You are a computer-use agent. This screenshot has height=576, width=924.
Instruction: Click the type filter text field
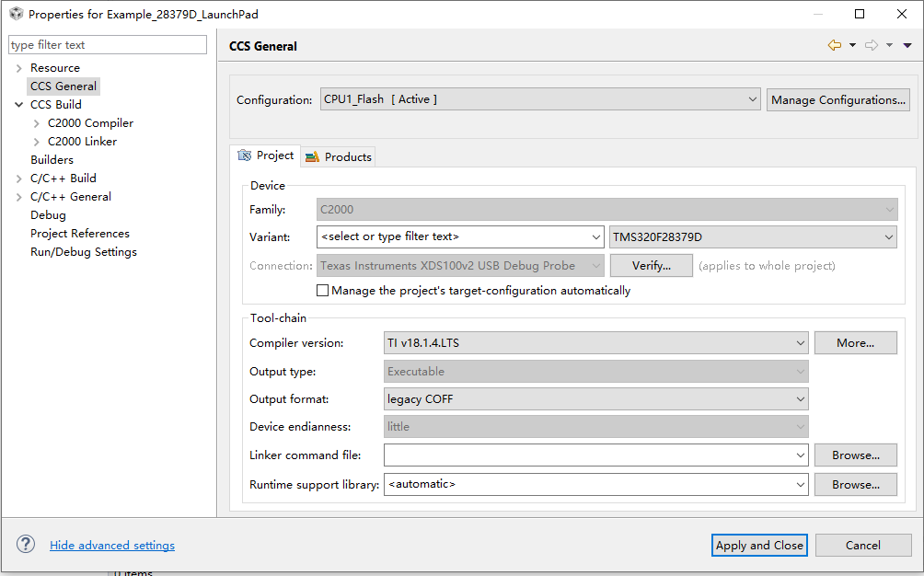108,45
